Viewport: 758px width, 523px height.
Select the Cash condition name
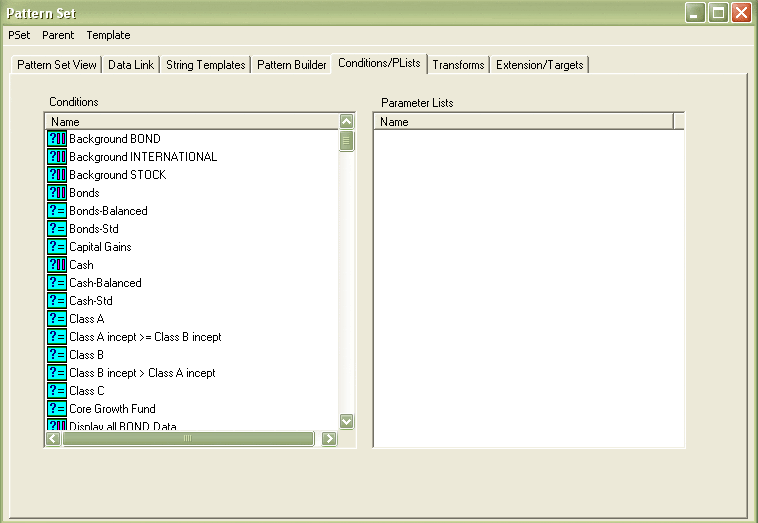coord(81,264)
